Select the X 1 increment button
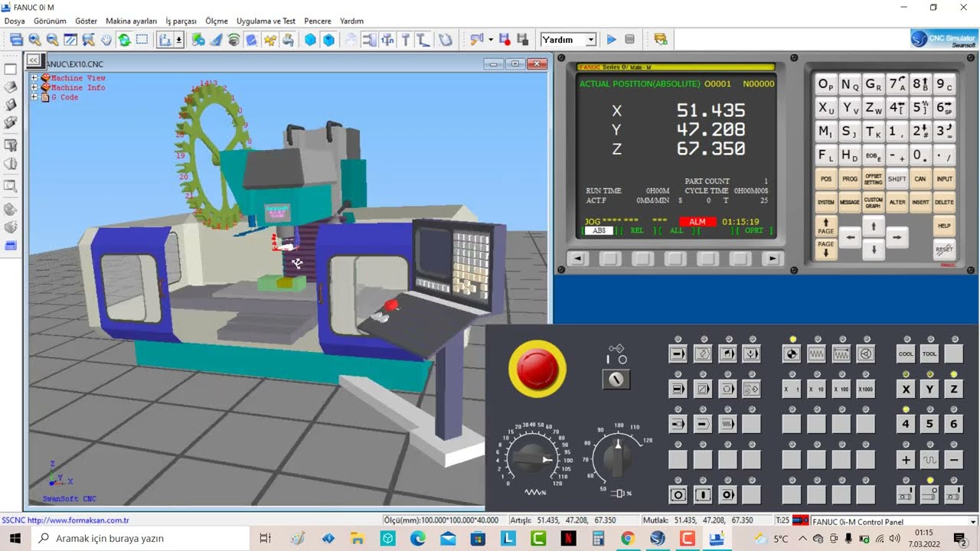The height and width of the screenshot is (551, 980). click(792, 390)
